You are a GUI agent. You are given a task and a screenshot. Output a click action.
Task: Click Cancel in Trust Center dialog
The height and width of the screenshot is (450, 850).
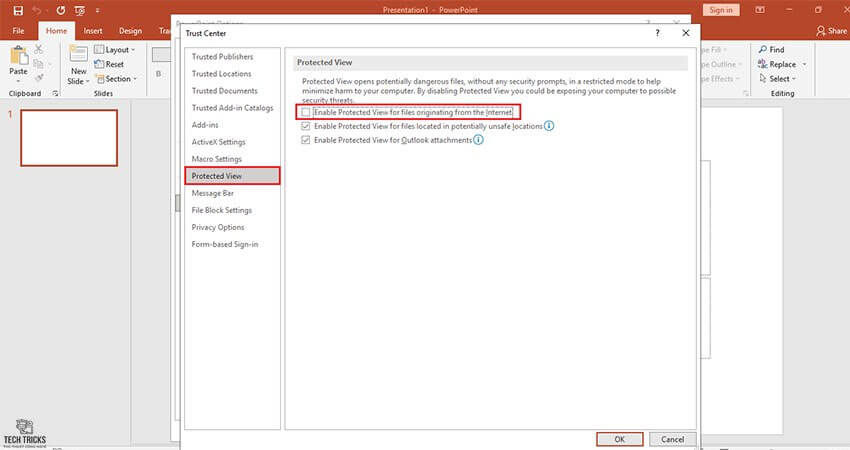pyautogui.click(x=672, y=439)
